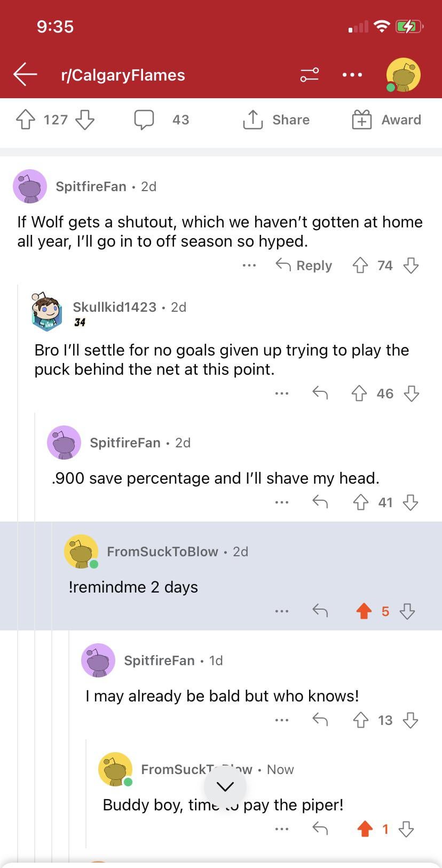Jump to next comment with chevron button

[225, 786]
